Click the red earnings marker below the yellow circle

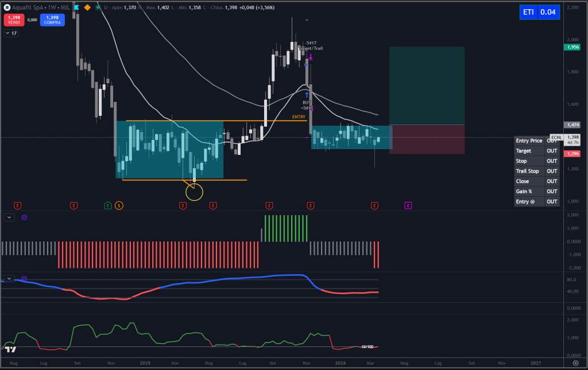point(183,205)
